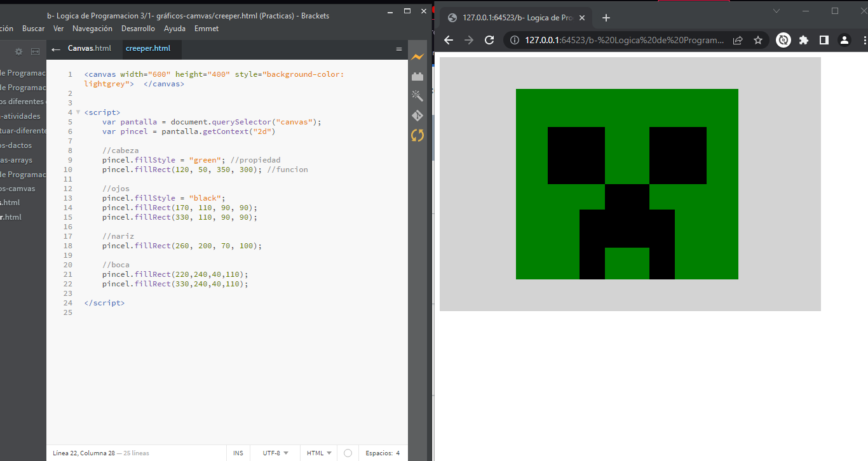Screen dimensions: 868x461
Task: Reload the page in Chrome
Action: point(489,40)
